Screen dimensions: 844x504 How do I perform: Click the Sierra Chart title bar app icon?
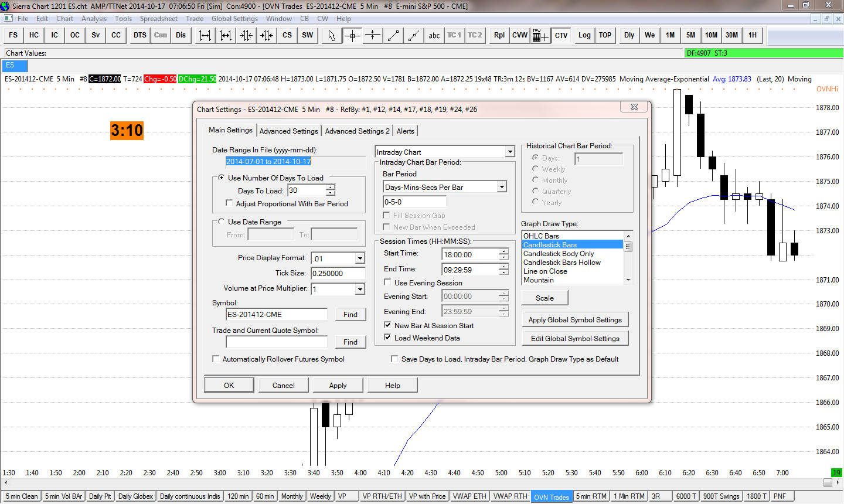tap(5, 6)
